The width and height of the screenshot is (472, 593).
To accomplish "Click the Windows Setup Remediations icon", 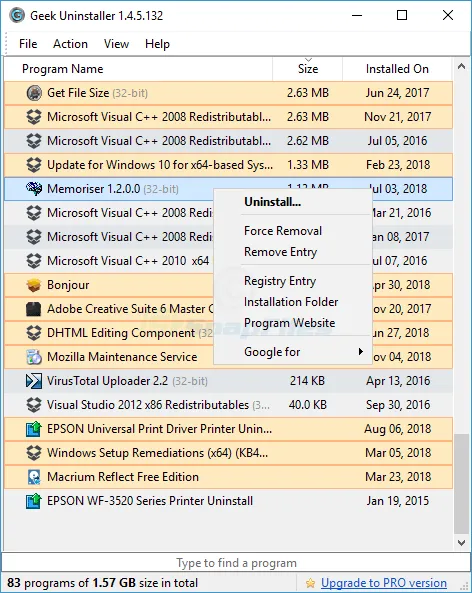I will [34, 453].
